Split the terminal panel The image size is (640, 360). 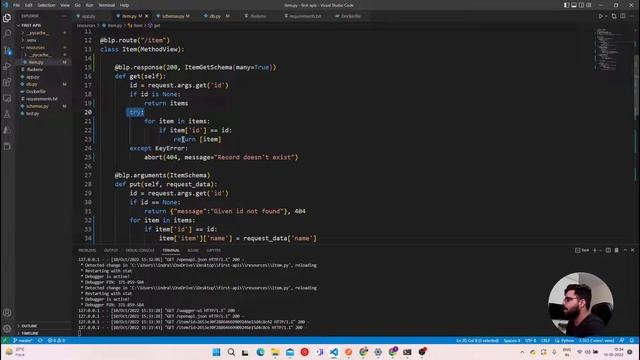pyautogui.click(x=608, y=250)
